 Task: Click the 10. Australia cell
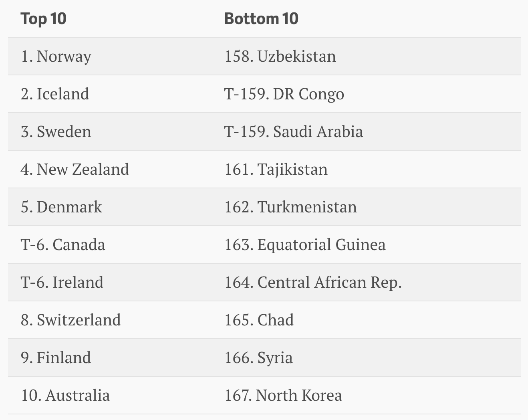pyautogui.click(x=65, y=396)
